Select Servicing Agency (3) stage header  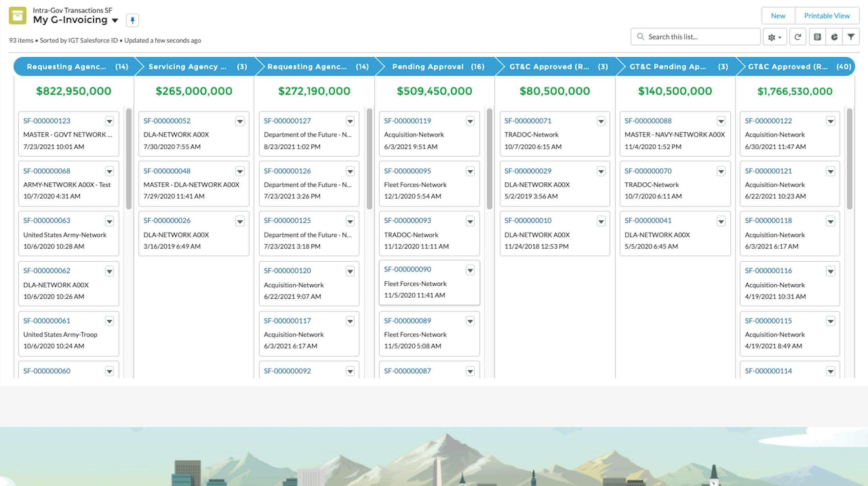(194, 67)
